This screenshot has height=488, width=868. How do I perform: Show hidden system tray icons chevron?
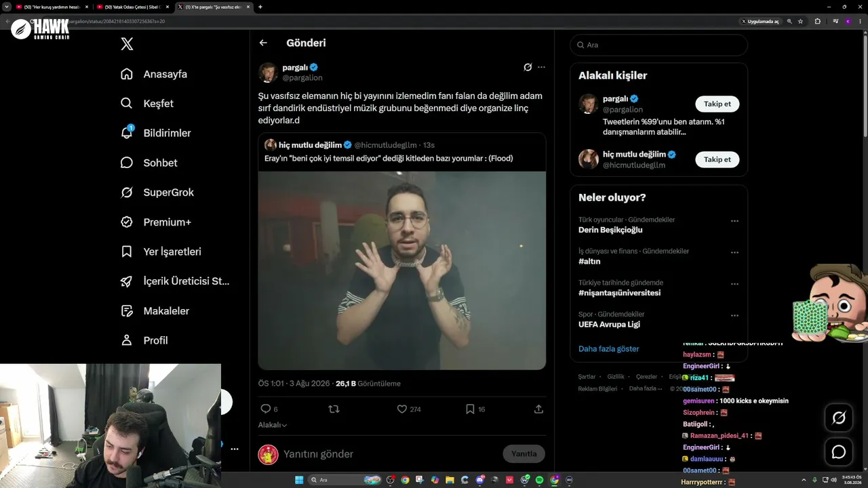pyautogui.click(x=805, y=480)
